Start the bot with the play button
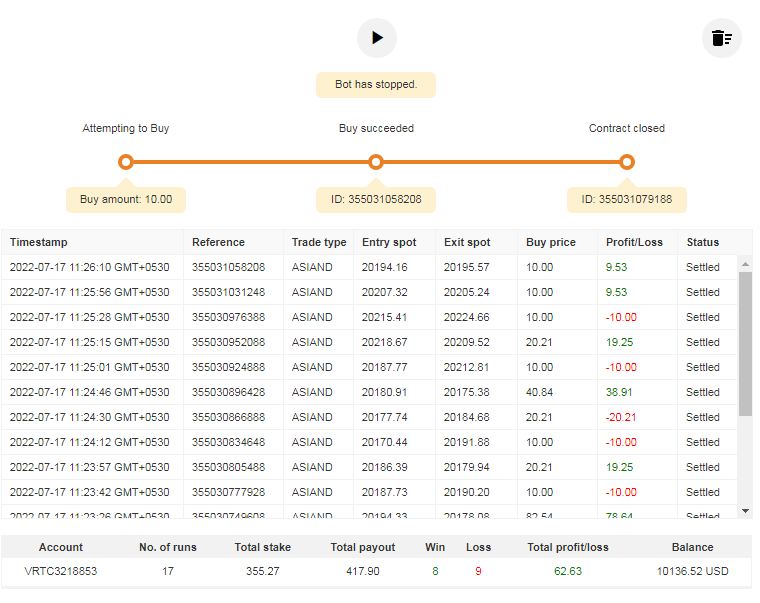 (377, 38)
